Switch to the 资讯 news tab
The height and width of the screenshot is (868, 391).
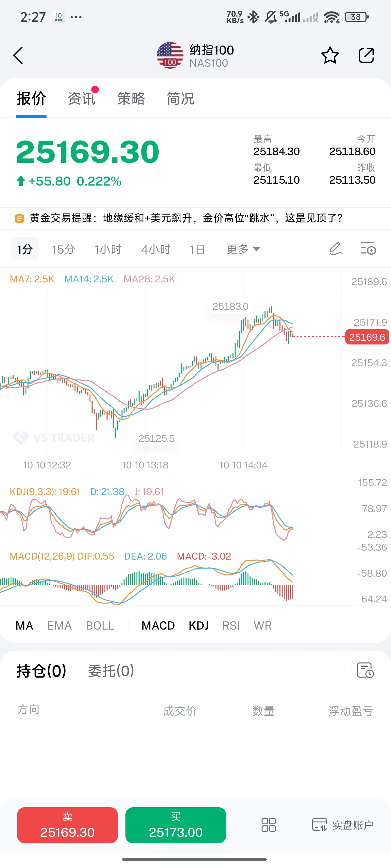tap(82, 98)
